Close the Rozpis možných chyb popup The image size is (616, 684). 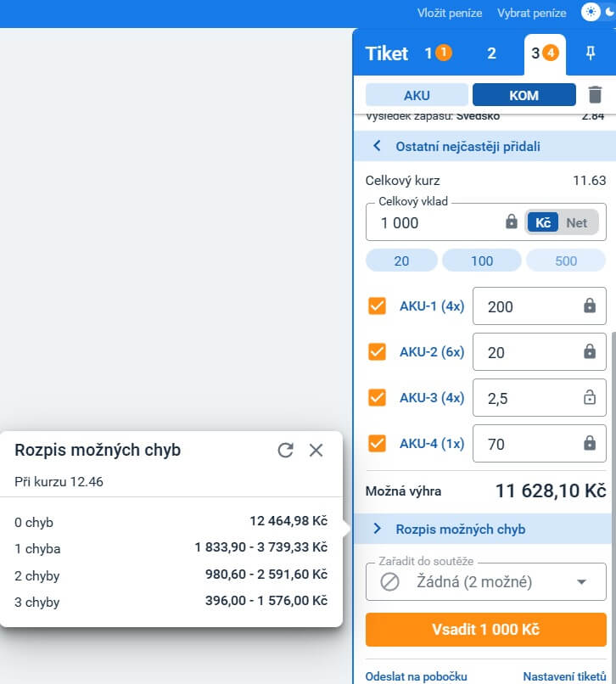pyautogui.click(x=316, y=450)
